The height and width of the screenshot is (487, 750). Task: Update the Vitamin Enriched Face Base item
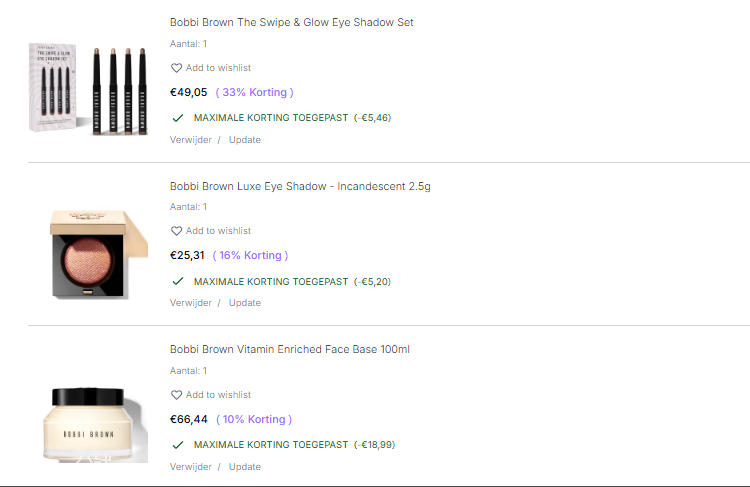click(244, 467)
